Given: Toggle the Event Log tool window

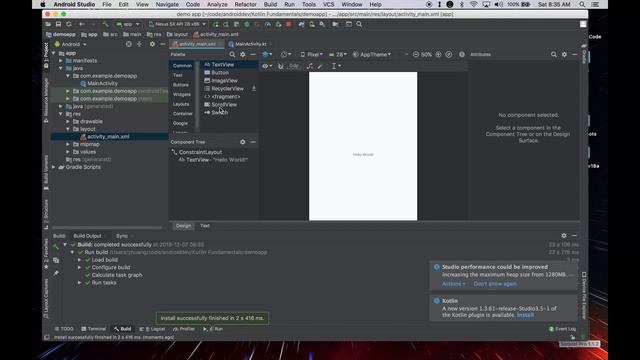Looking at the screenshot, I should [x=562, y=329].
